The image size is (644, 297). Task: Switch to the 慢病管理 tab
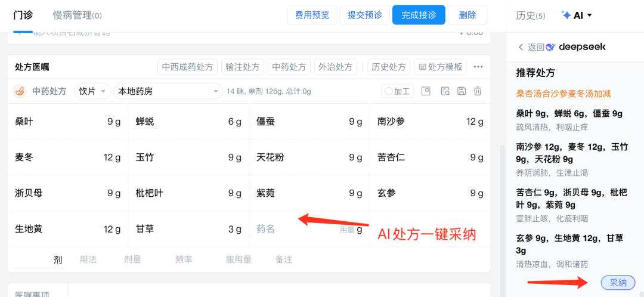pyautogui.click(x=77, y=16)
